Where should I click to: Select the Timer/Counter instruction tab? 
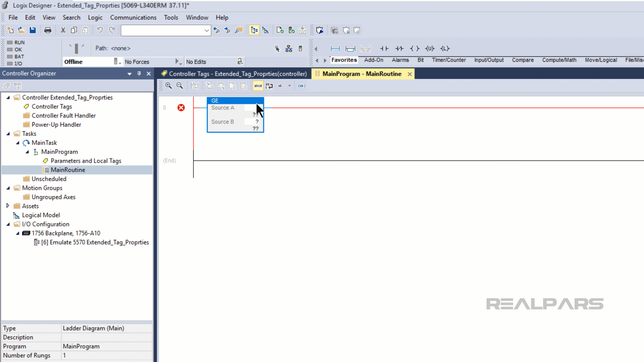[x=449, y=60]
